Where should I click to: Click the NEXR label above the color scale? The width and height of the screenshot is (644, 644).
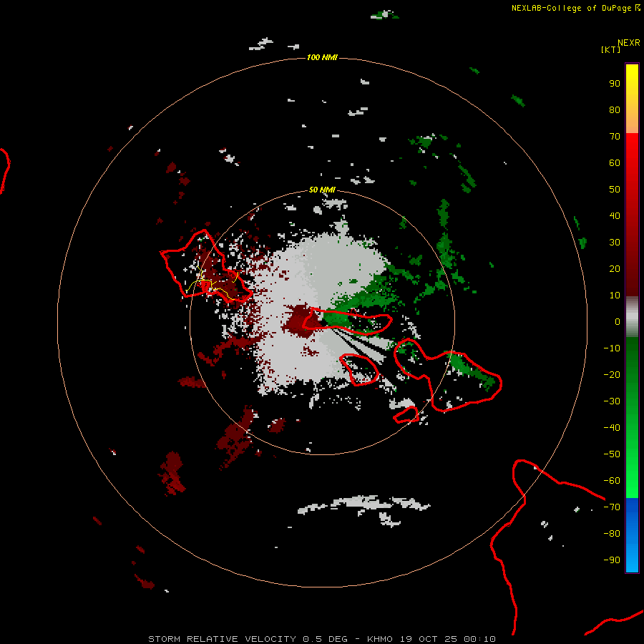click(629, 43)
